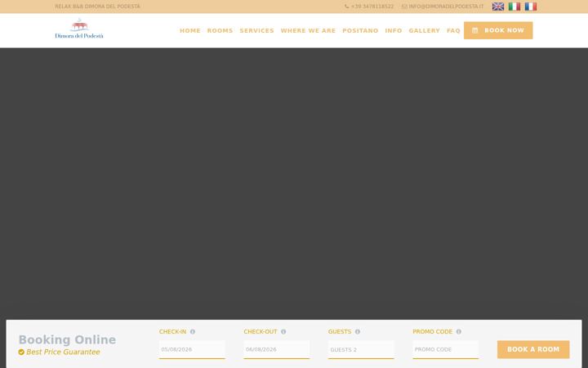
Task: Focus the Promo Code input field
Action: [x=446, y=349]
